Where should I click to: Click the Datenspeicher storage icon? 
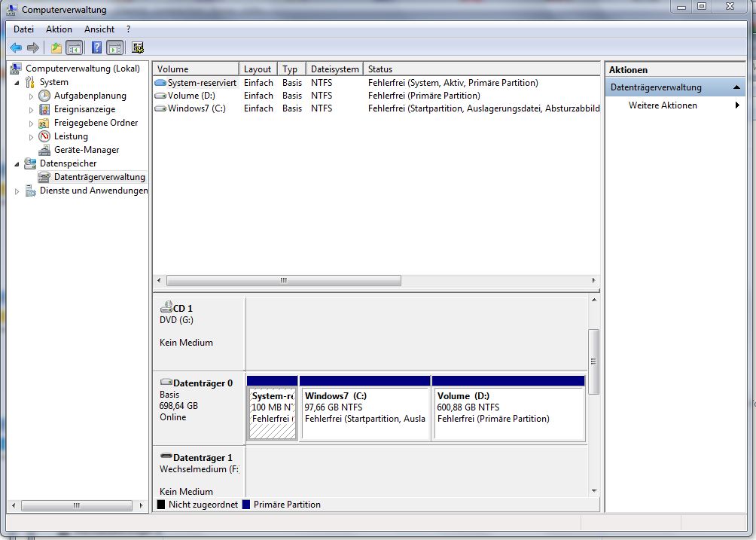30,163
